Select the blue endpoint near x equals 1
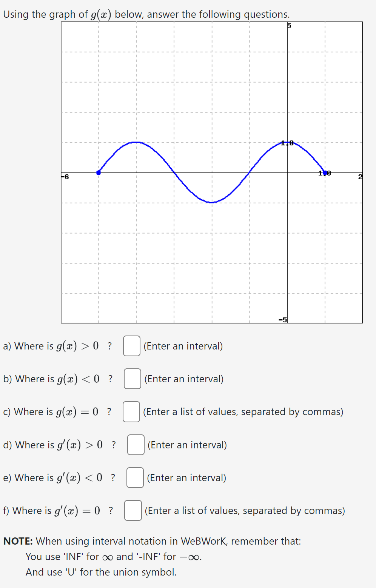This screenshot has height=588, width=376. coord(325,173)
